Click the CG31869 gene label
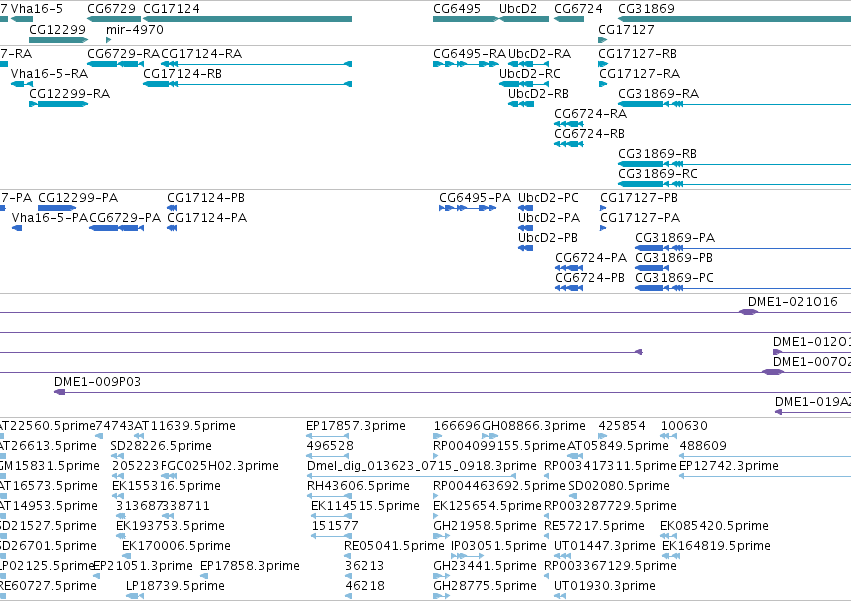Viewport: 851px width, 601px height. [646, 9]
